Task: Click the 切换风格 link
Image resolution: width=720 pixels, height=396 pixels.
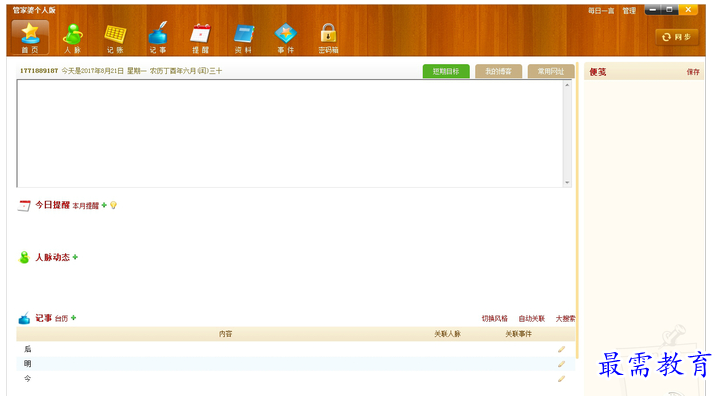Action: (x=495, y=318)
